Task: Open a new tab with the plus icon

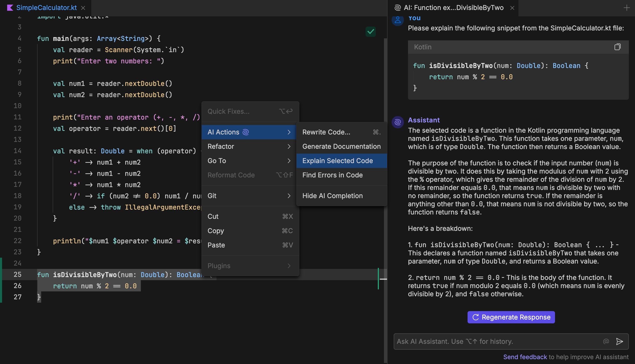Action: [x=627, y=7]
